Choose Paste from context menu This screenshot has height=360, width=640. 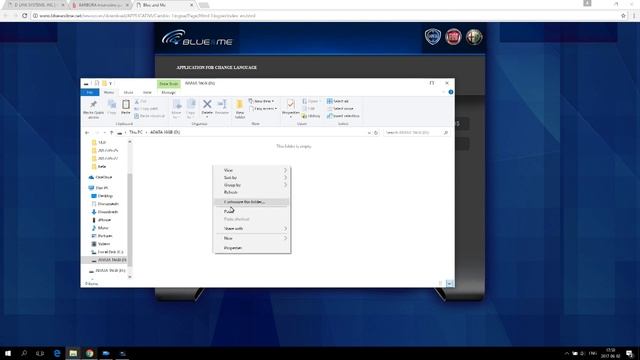tap(252, 211)
